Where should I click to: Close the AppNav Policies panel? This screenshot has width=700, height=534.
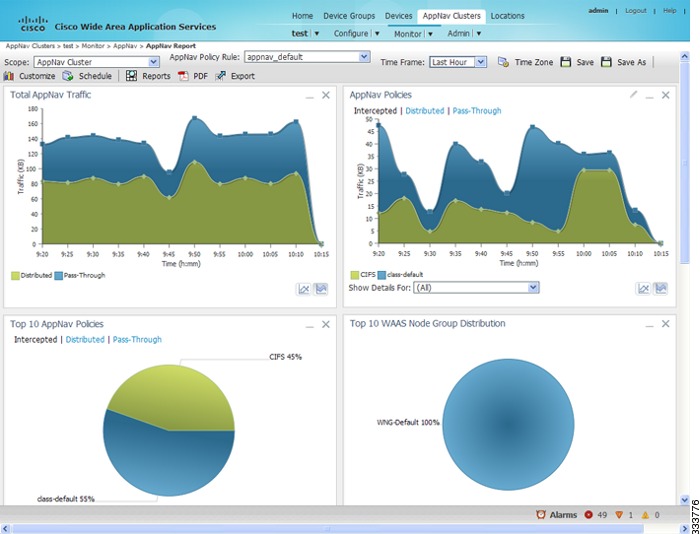tap(666, 95)
